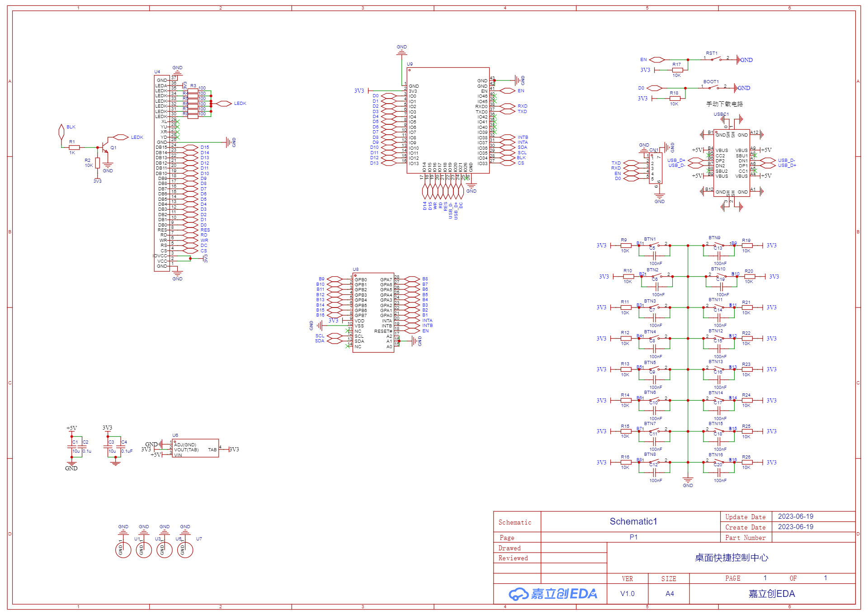Select resistor R2 10K symbol
Viewport: 868px width, 615px height.
97,163
